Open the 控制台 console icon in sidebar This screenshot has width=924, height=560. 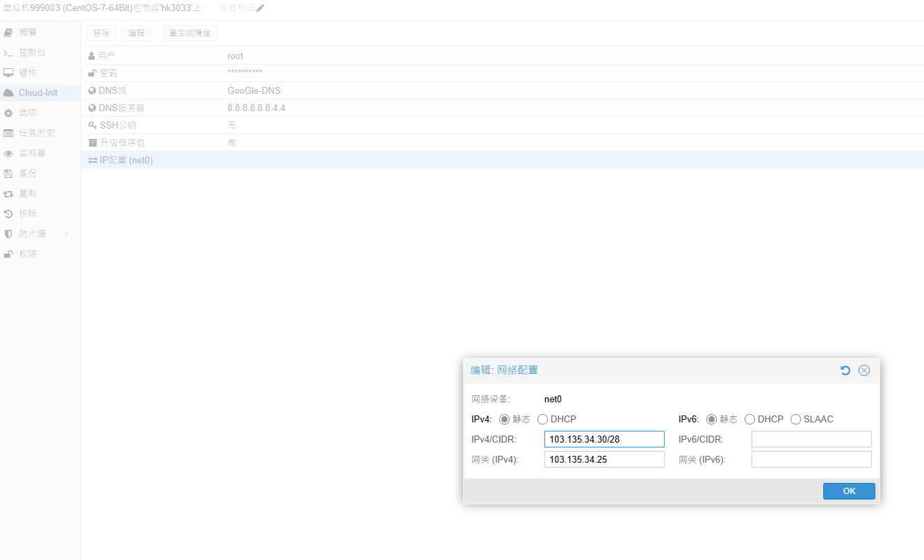(x=8, y=53)
